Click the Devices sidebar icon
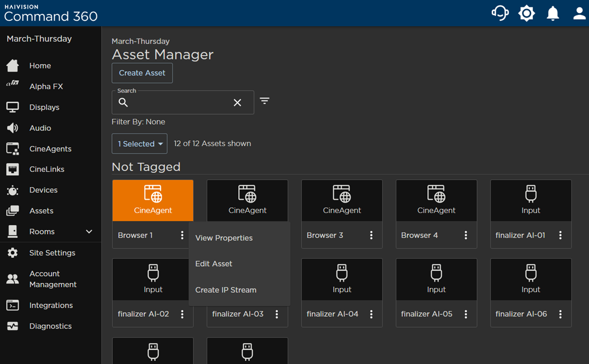The height and width of the screenshot is (364, 589). point(12,191)
